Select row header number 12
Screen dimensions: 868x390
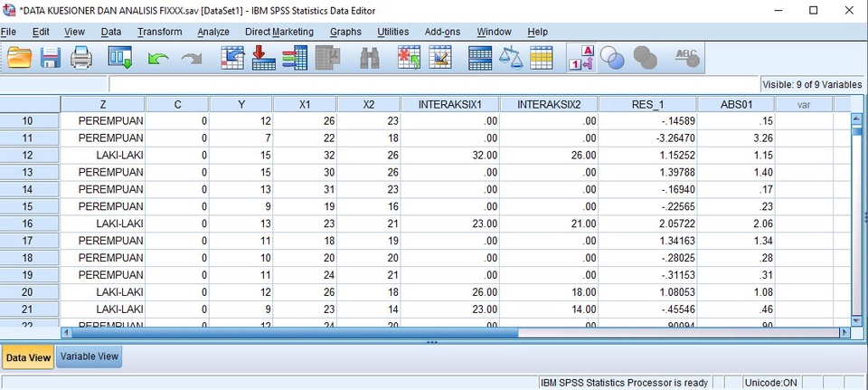point(30,155)
